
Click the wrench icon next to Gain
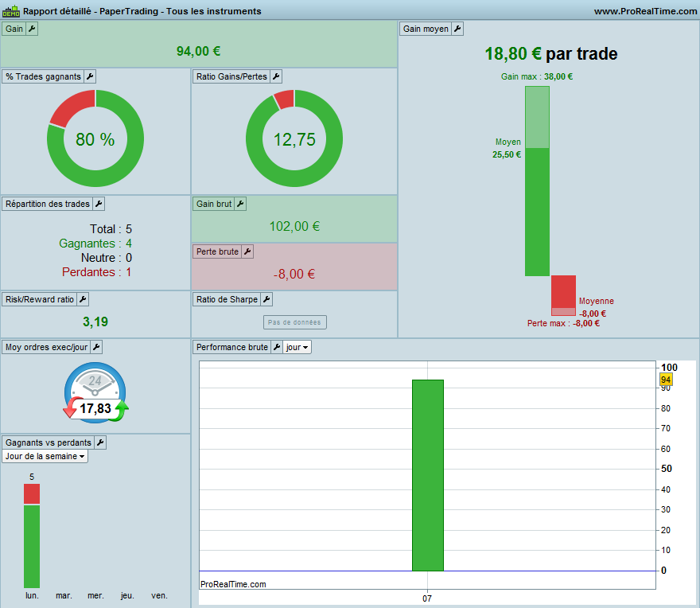32,29
